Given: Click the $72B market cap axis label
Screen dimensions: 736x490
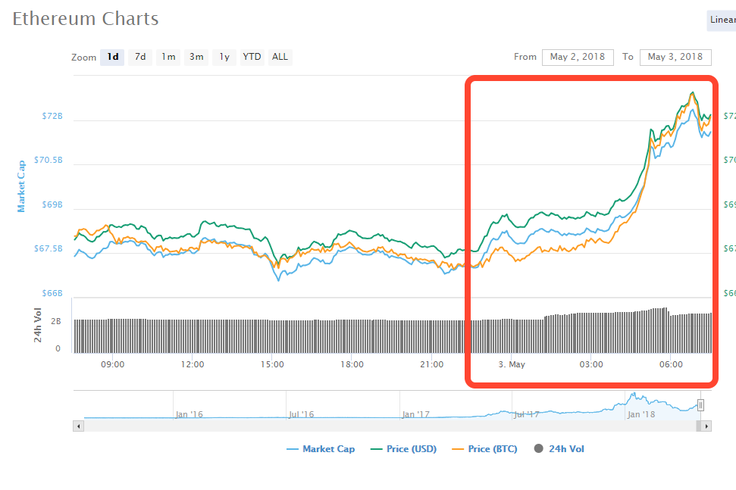Looking at the screenshot, I should click(52, 116).
